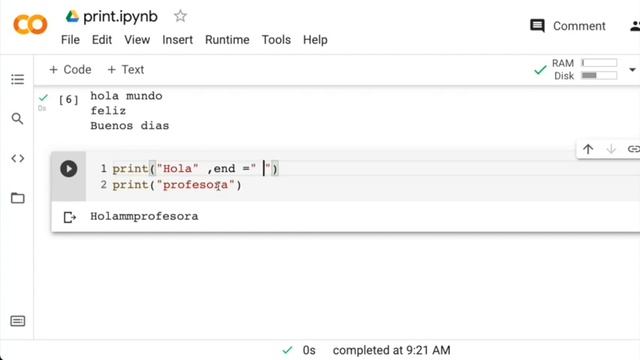Expand the runtime connection dropdown arrow
The height and width of the screenshot is (360, 640).
point(632,70)
